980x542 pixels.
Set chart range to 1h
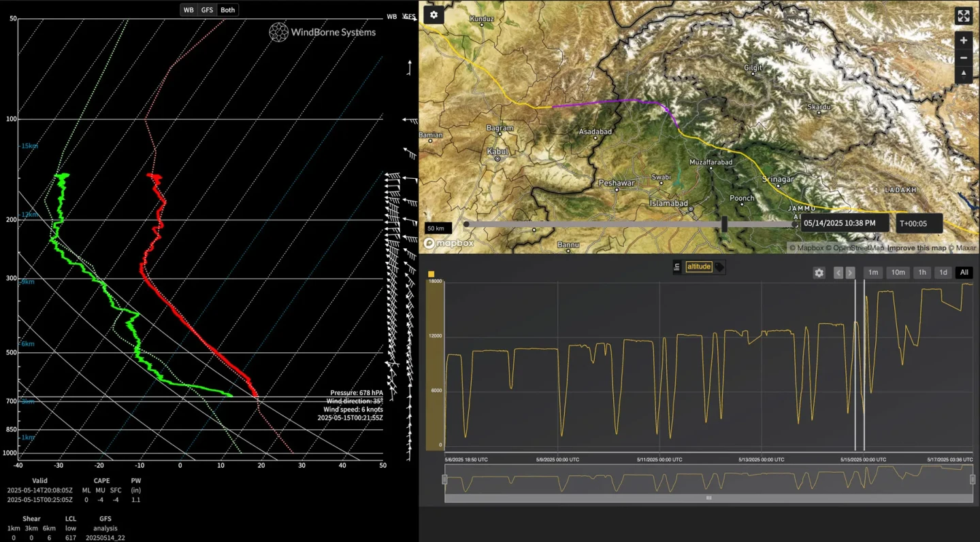(x=922, y=273)
